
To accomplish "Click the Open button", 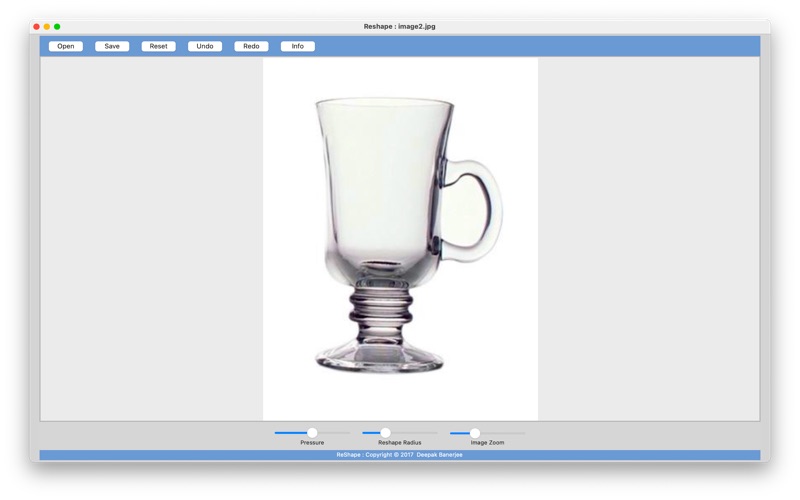I will pos(66,46).
